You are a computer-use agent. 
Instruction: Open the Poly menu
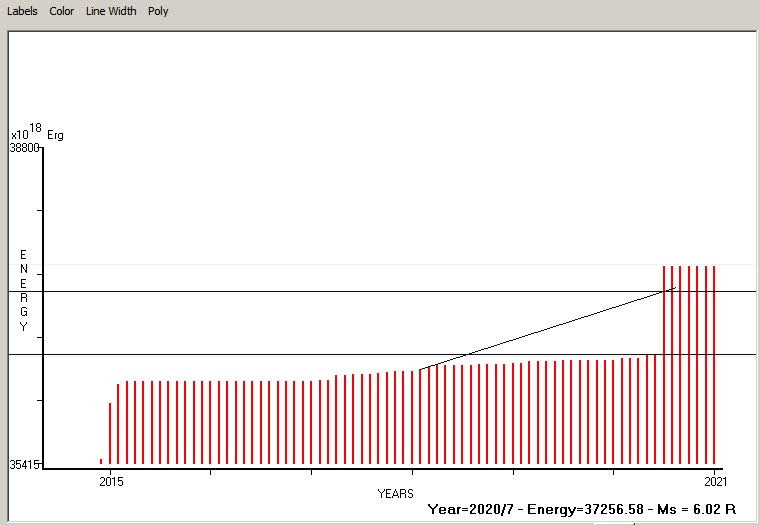(x=158, y=11)
